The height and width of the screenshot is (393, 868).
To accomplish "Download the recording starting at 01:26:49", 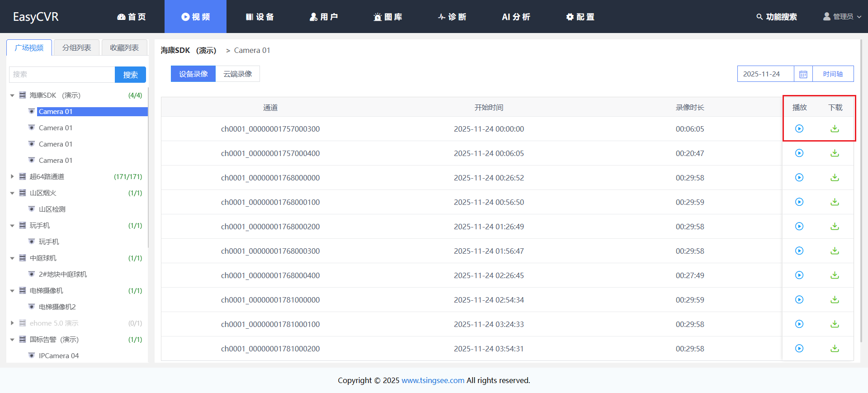I will [x=835, y=227].
